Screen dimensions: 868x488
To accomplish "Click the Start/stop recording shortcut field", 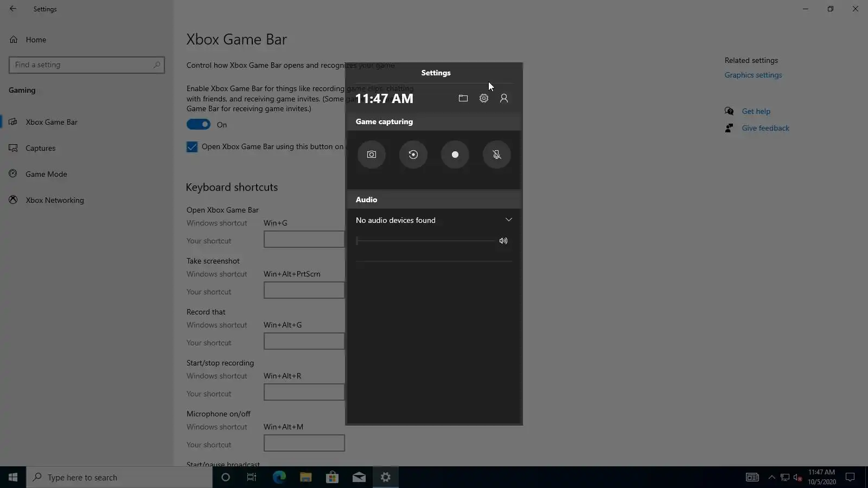I will pyautogui.click(x=304, y=392).
